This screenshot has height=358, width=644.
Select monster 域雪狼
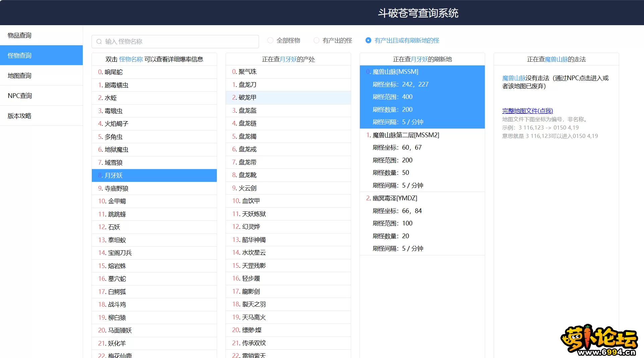154,163
